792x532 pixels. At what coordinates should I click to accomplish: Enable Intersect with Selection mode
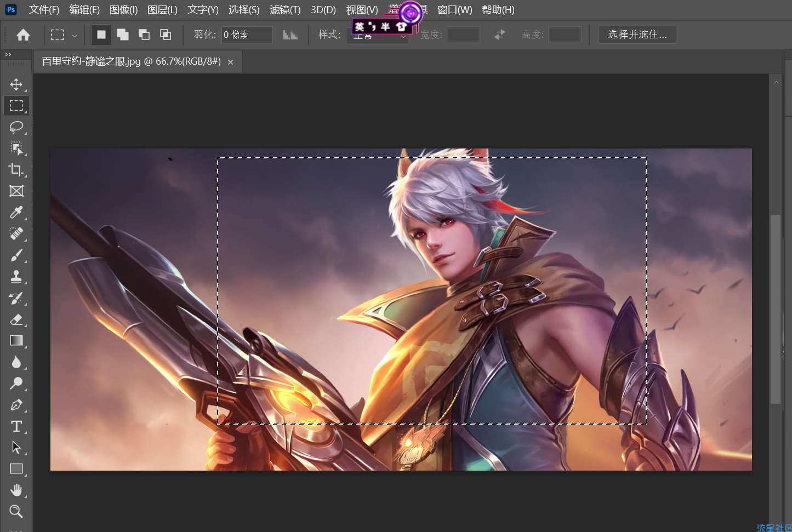click(x=166, y=35)
